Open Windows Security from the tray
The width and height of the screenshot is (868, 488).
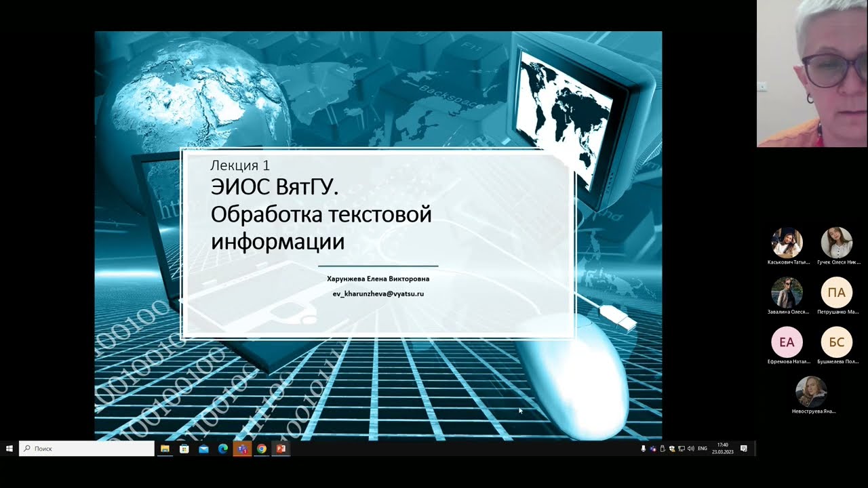coord(672,449)
